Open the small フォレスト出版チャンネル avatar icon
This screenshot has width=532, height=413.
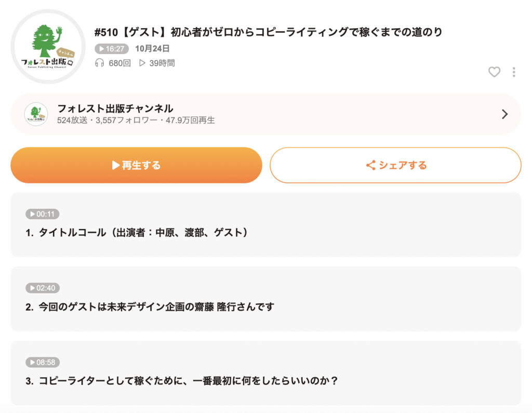pyautogui.click(x=36, y=114)
